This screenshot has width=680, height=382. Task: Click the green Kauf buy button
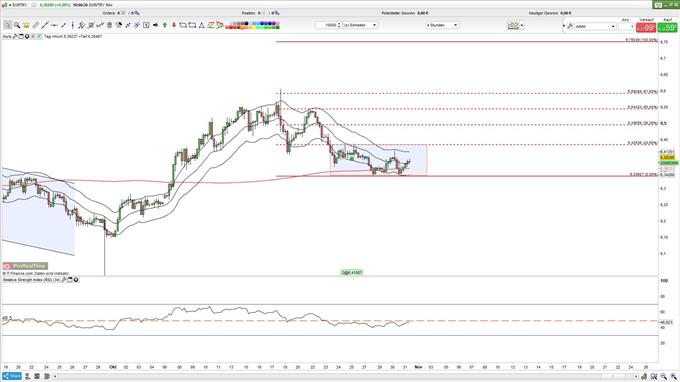pos(667,28)
